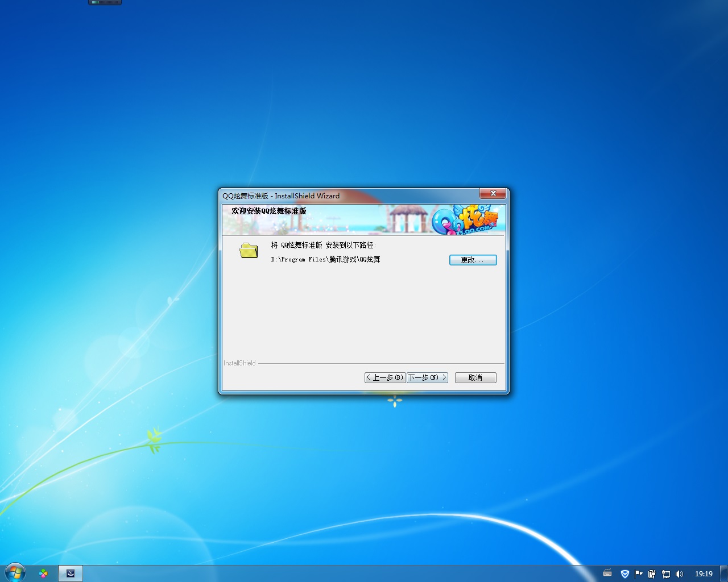Click the InstallShield Wizard title bar text
This screenshot has width=728, height=582.
pyautogui.click(x=281, y=196)
